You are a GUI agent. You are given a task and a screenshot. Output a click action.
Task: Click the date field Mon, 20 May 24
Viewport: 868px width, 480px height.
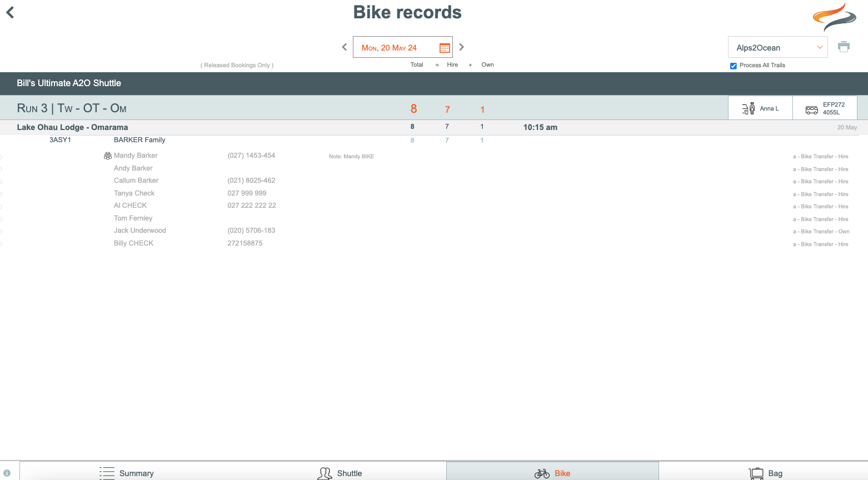tap(402, 47)
